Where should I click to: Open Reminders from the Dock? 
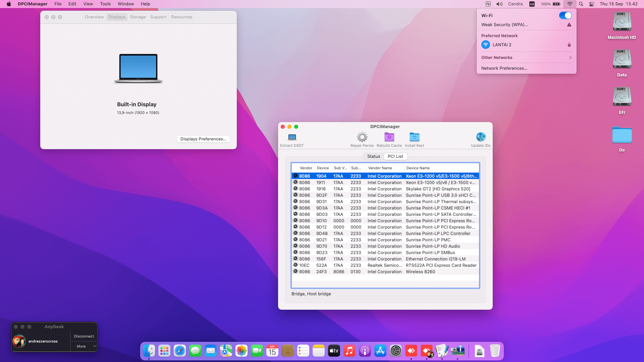pyautogui.click(x=303, y=351)
